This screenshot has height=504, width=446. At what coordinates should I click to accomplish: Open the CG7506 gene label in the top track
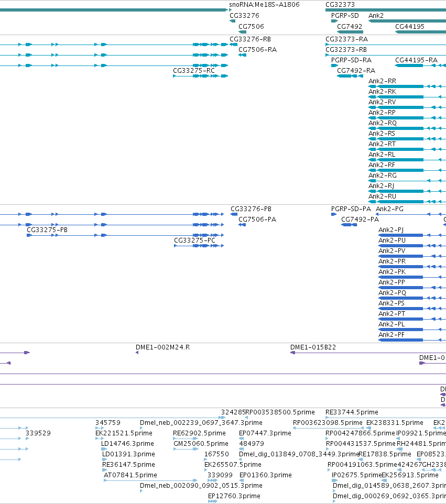[x=251, y=26]
